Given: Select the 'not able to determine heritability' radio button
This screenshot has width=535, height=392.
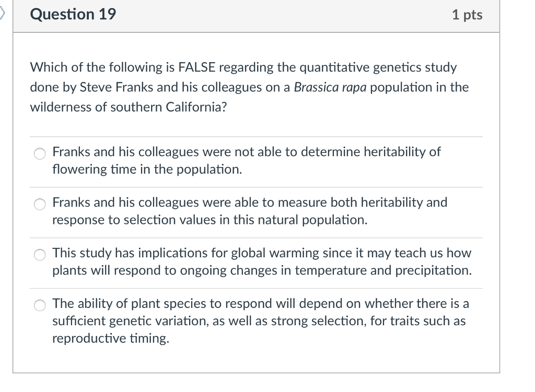Looking at the screenshot, I should pos(40,153).
